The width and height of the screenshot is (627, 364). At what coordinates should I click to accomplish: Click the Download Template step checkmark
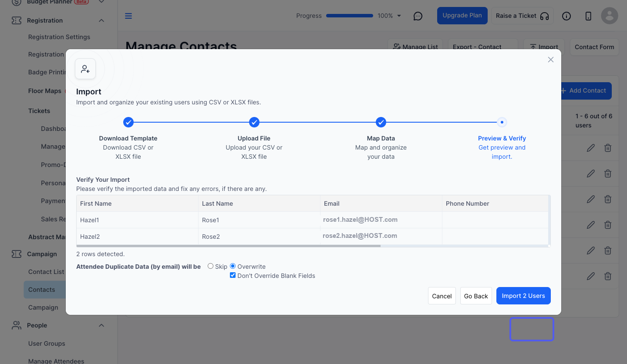(x=128, y=122)
